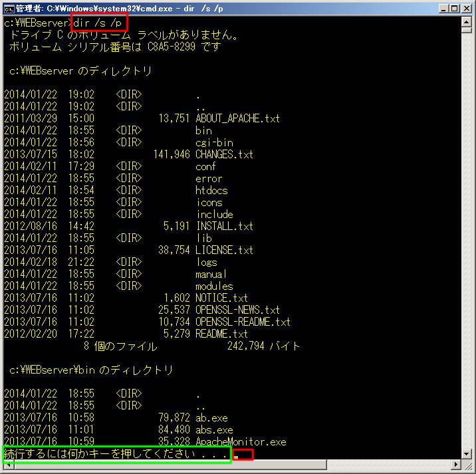Screen dimensions: 476x474
Task: Click the "error" directory entry
Action: tap(209, 178)
